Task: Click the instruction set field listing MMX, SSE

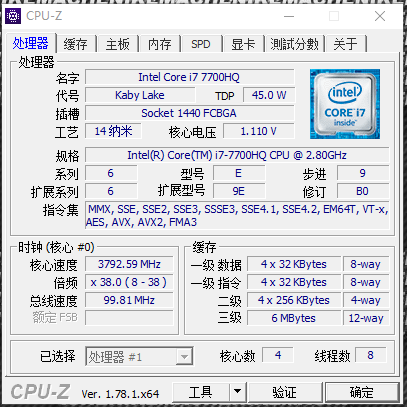Action: coord(237,215)
